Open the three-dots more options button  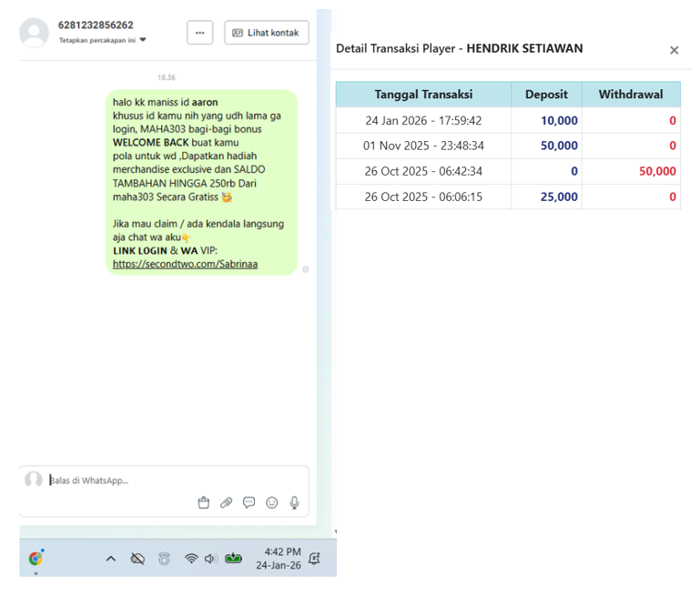[x=199, y=33]
